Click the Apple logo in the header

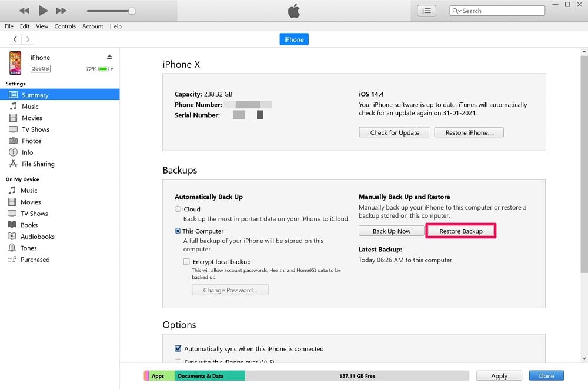[294, 11]
